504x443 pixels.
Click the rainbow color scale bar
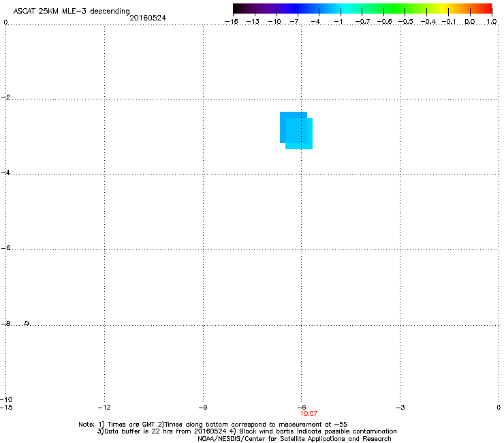pos(362,8)
